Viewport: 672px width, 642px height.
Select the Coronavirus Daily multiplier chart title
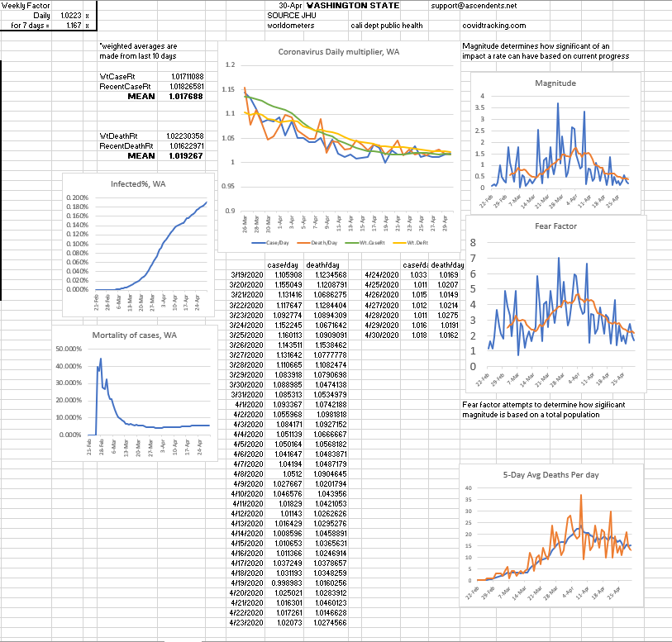click(x=339, y=52)
